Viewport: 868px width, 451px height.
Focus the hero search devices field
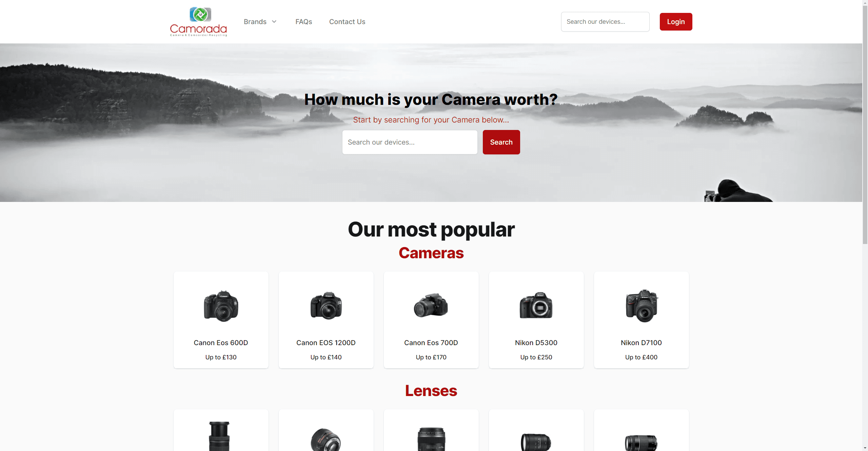tap(410, 142)
